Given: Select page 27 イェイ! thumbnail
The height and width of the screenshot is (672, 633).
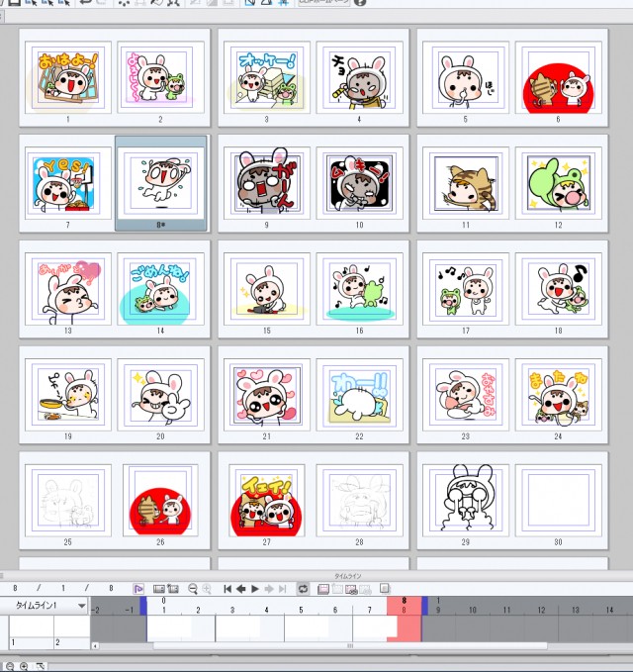Looking at the screenshot, I should coord(267,501).
